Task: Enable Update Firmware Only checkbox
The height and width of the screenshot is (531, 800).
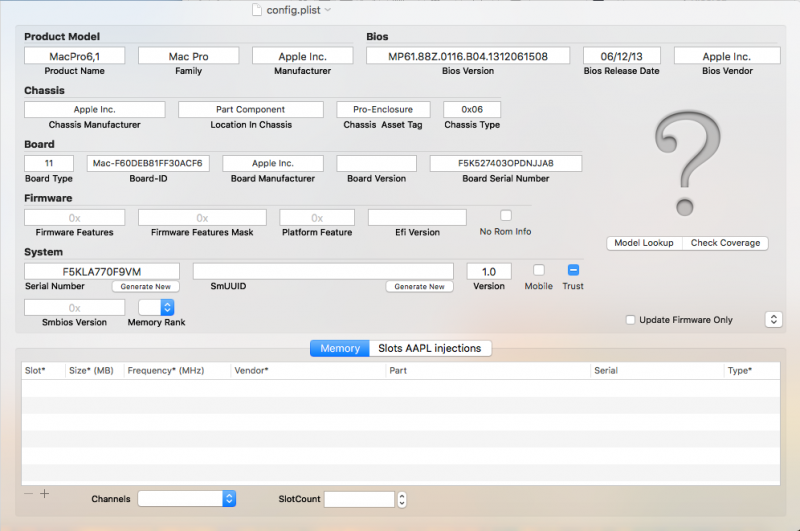Action: [x=631, y=320]
